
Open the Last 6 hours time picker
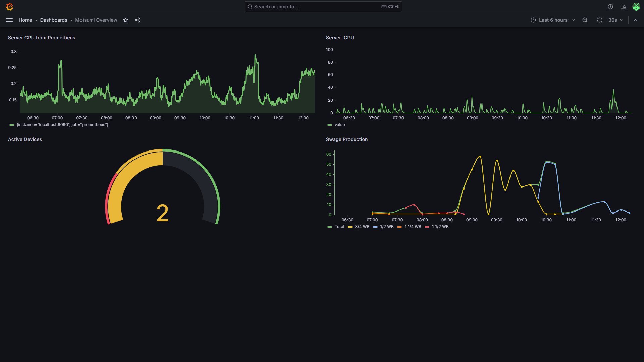(553, 20)
